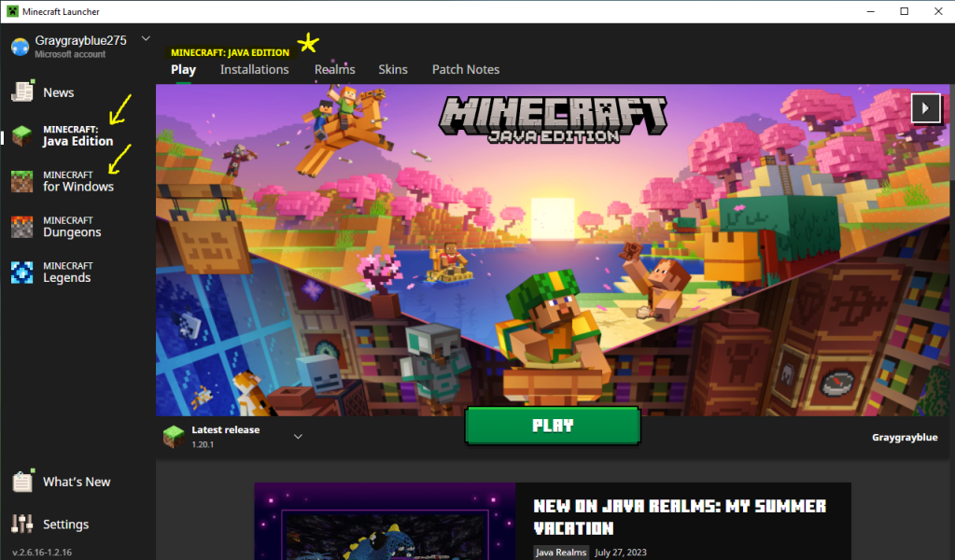The height and width of the screenshot is (560, 955).
Task: Open the Java Realms news article thumbnail
Action: [x=385, y=523]
